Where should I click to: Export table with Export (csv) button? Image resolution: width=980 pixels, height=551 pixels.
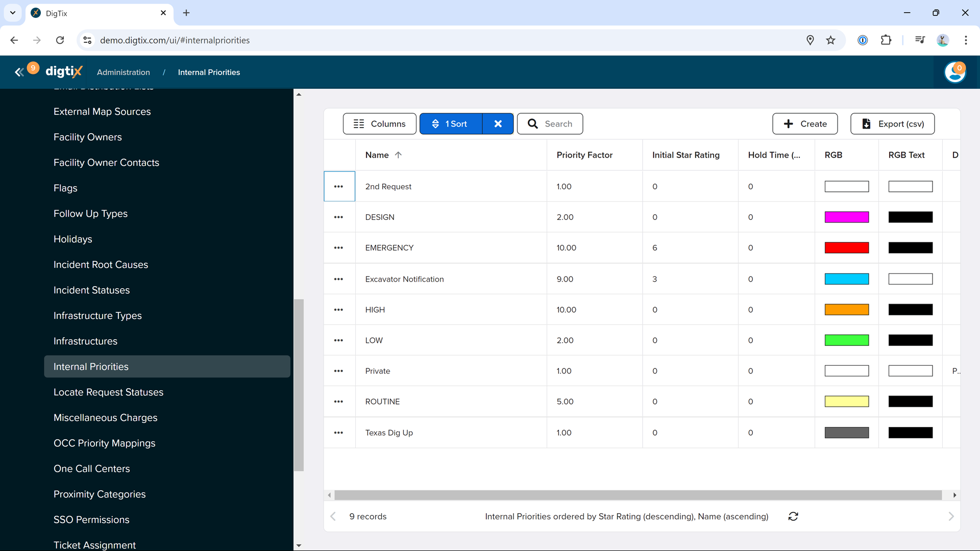click(892, 124)
